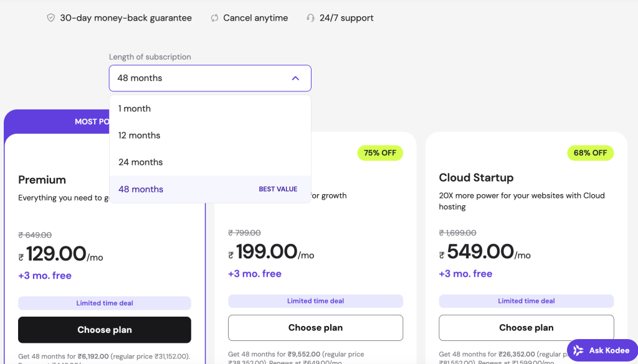638x364 pixels.
Task: Click the 68% OFF badge
Action: pos(590,152)
